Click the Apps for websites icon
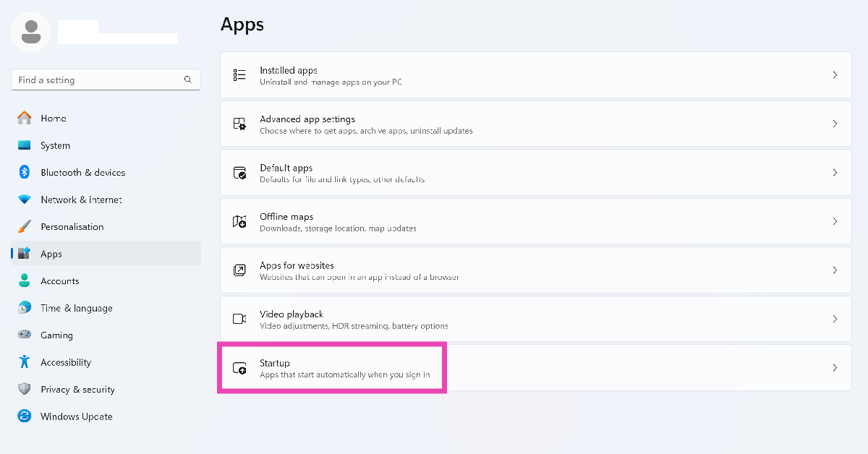 click(239, 270)
